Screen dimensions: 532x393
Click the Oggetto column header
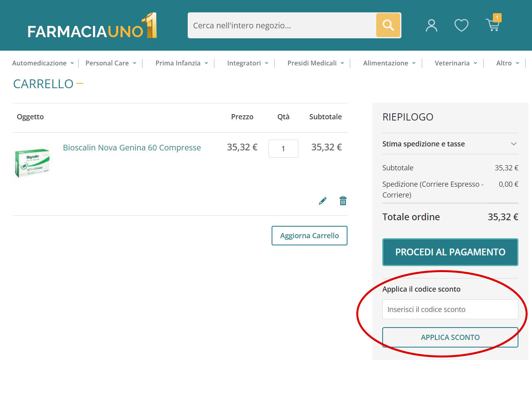pos(30,117)
